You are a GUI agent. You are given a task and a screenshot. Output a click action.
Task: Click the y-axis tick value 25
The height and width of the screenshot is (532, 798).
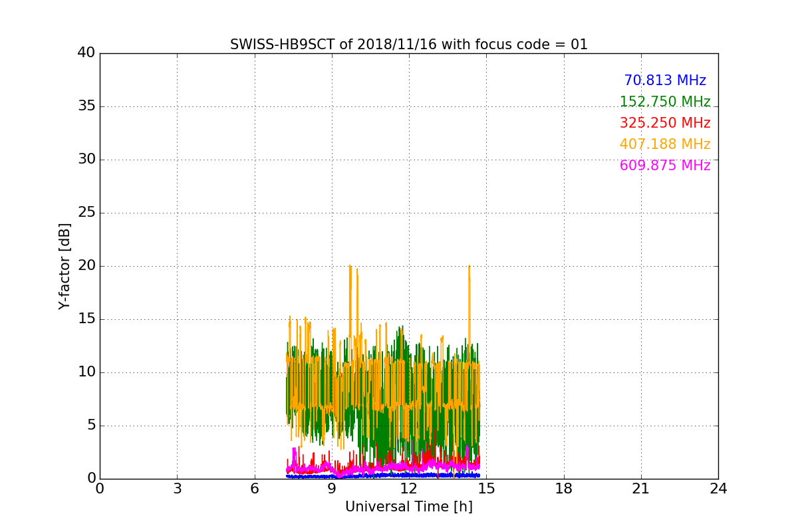(86, 213)
